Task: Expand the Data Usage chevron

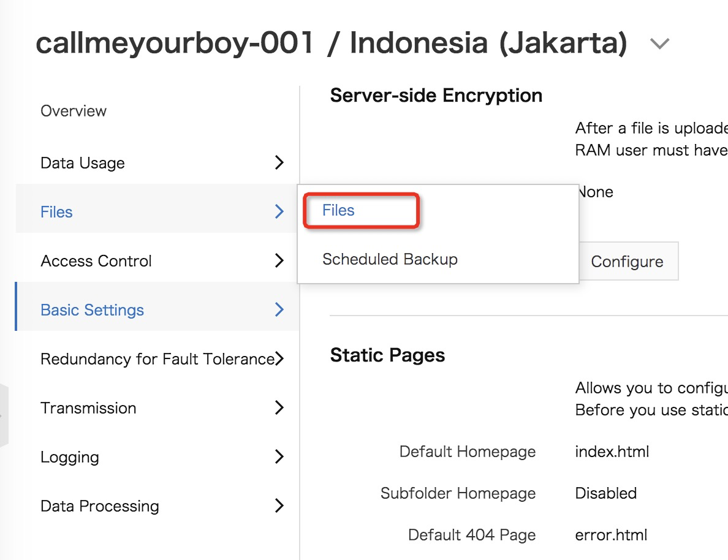Action: (279, 162)
